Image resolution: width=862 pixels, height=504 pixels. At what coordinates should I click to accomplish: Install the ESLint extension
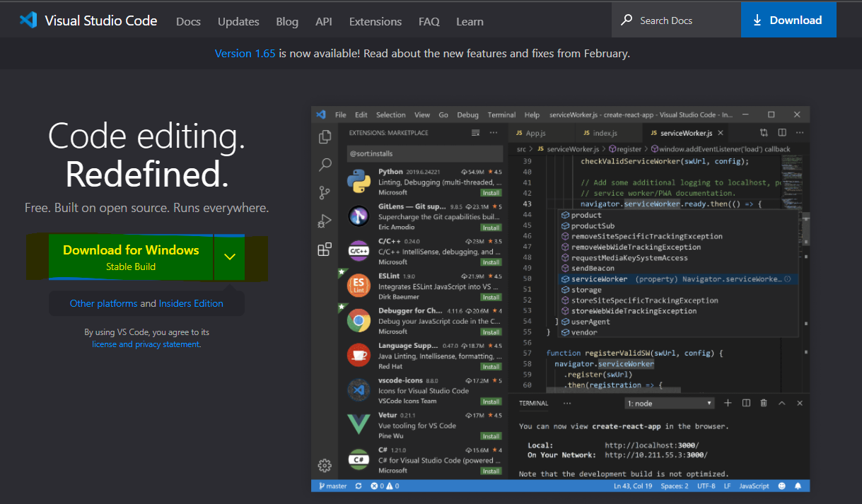tap(491, 297)
